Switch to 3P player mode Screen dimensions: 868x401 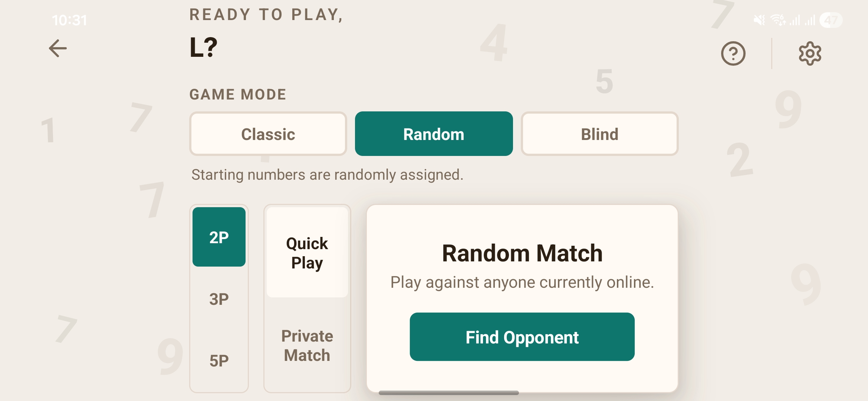pyautogui.click(x=219, y=298)
